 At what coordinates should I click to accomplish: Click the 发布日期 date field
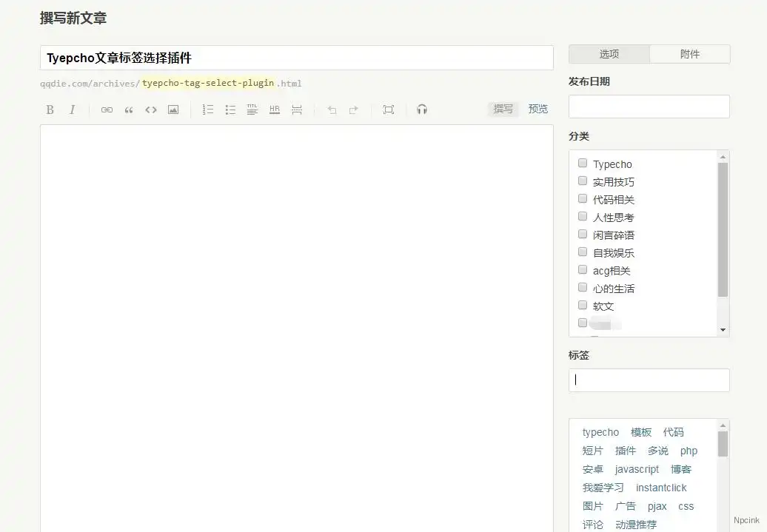click(649, 107)
